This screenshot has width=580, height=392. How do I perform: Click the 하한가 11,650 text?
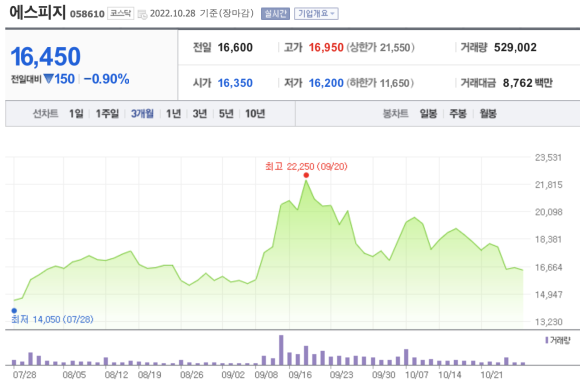[x=380, y=83]
